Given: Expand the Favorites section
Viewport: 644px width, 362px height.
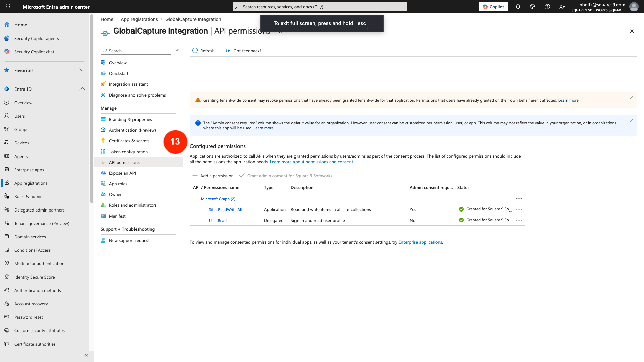Looking at the screenshot, I should tap(82, 70).
